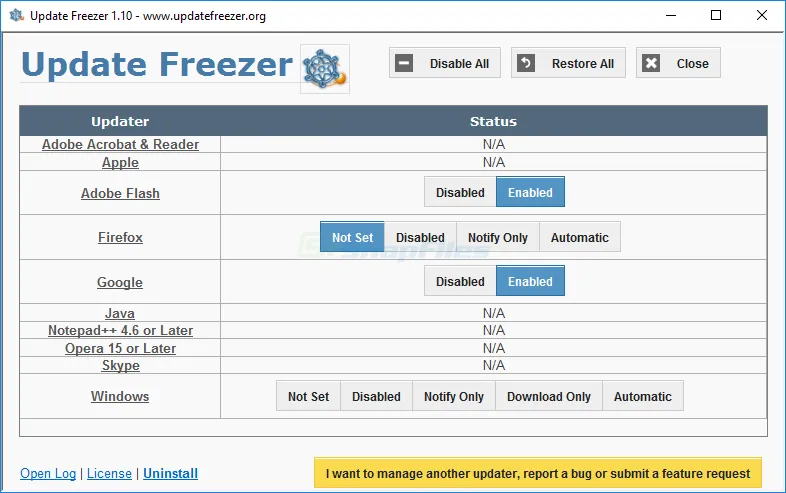Click the Status column header
This screenshot has width=786, height=493.
click(493, 121)
